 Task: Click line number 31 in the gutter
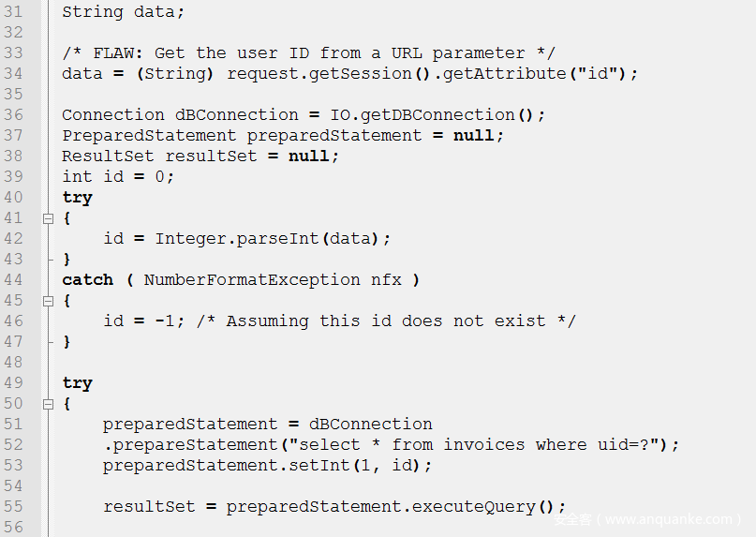coord(13,12)
